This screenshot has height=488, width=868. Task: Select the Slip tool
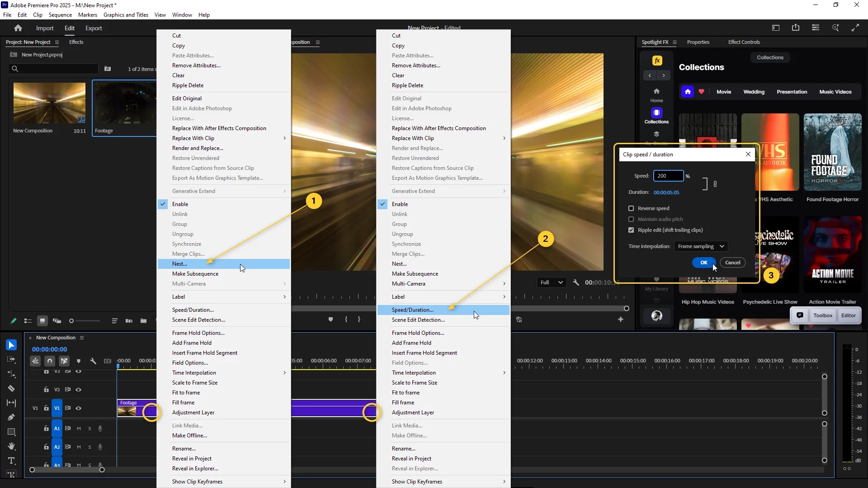point(11,403)
